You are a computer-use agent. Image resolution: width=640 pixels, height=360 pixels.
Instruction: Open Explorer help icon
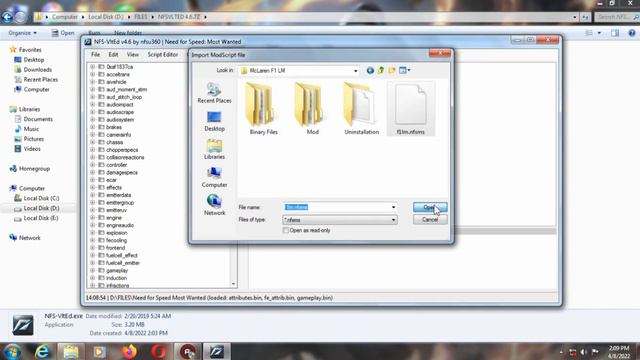pos(632,33)
